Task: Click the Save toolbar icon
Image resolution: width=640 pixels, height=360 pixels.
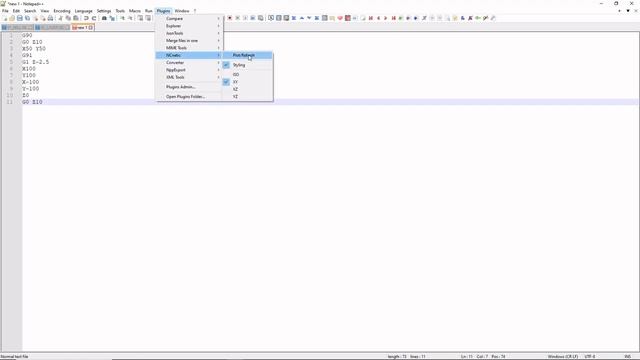Action: (20, 18)
